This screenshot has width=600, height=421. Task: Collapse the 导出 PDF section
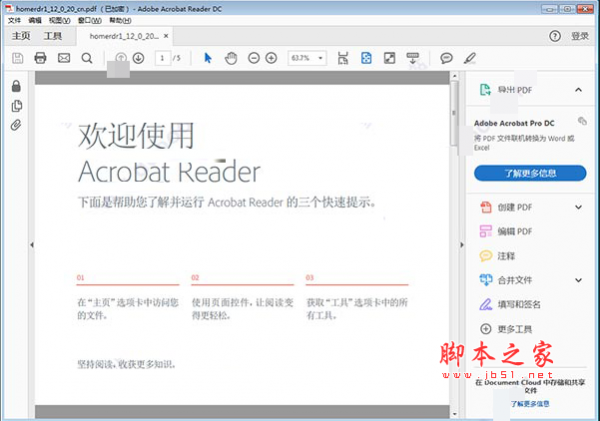point(578,91)
